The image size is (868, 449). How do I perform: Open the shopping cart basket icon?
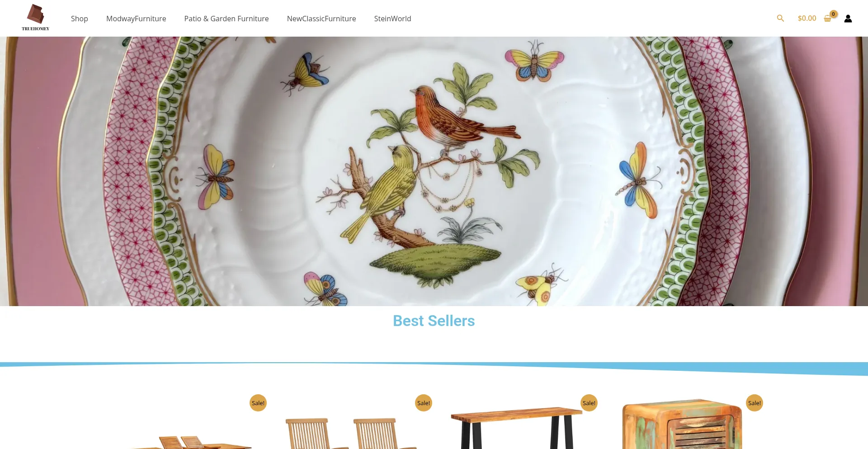(x=827, y=19)
